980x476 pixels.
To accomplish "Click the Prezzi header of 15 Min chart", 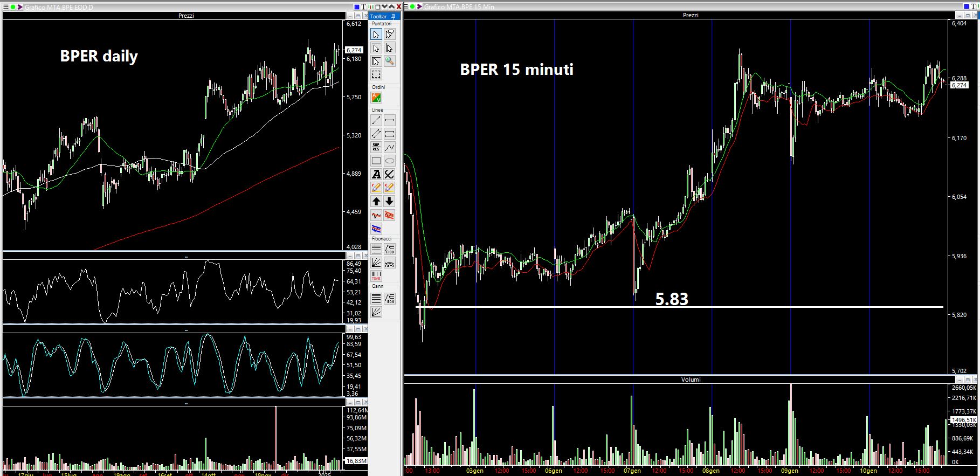I will [x=691, y=15].
